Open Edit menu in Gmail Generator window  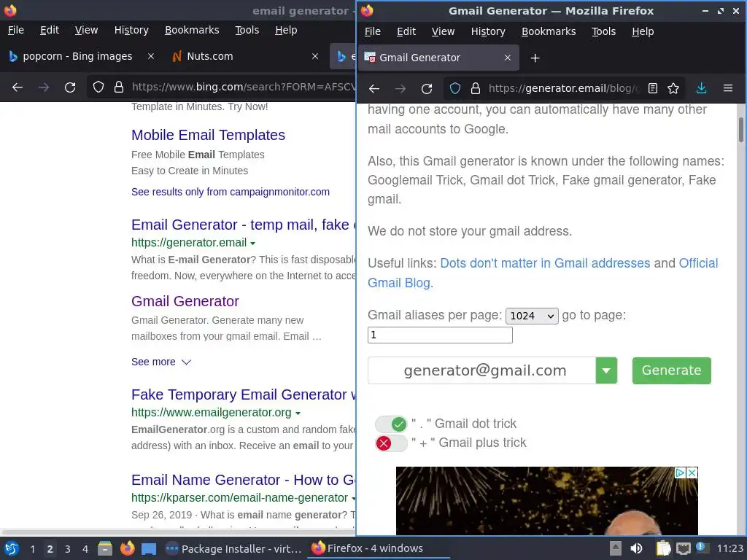pos(406,31)
